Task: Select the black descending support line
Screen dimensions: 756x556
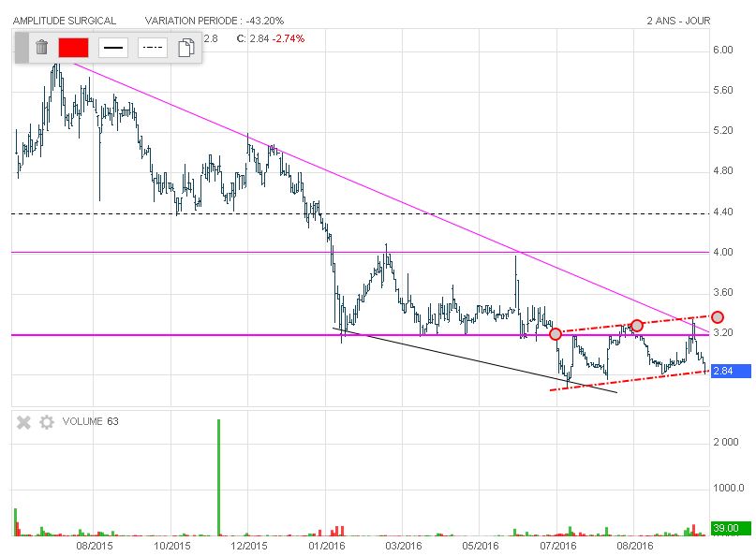Action: click(468, 359)
